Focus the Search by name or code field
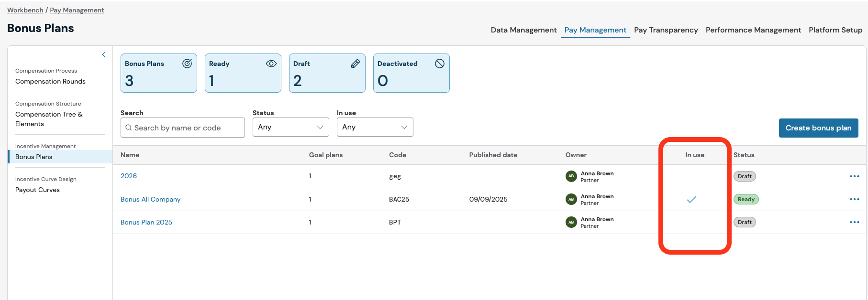The image size is (868, 300). click(x=187, y=128)
